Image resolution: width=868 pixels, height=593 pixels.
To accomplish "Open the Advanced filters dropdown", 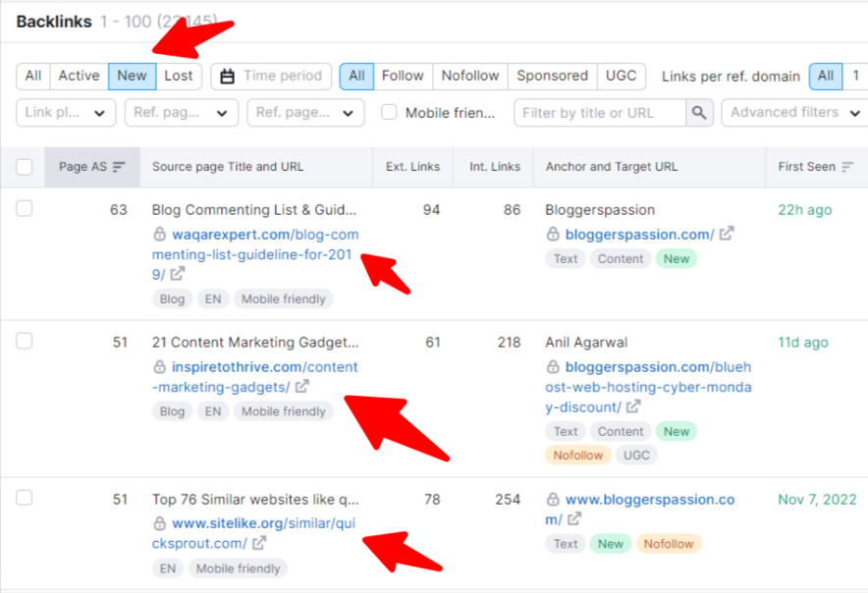I will pos(795,113).
